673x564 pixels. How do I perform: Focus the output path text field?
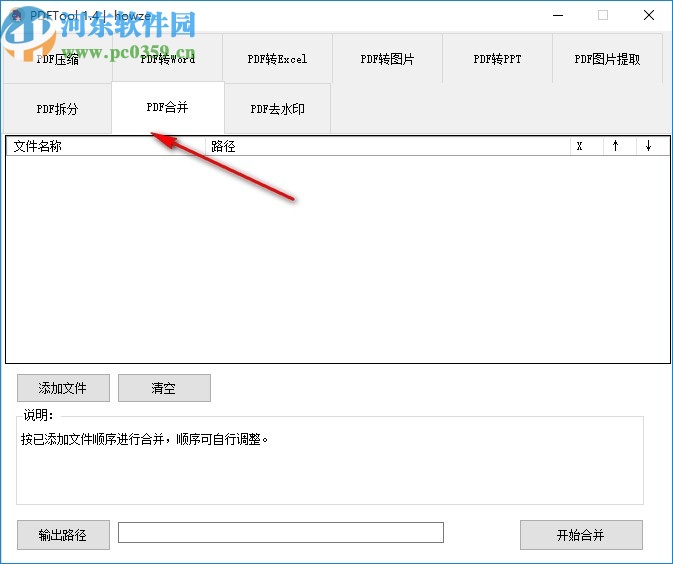click(x=281, y=533)
